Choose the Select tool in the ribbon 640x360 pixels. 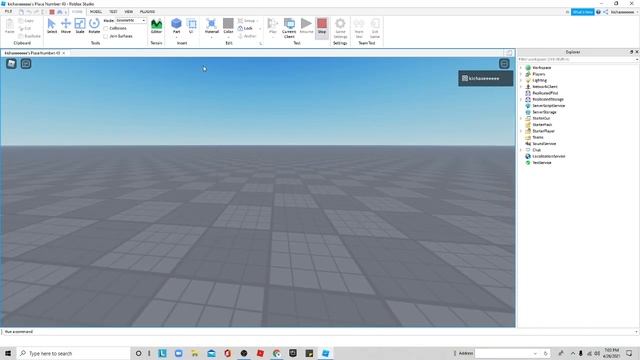(52, 26)
